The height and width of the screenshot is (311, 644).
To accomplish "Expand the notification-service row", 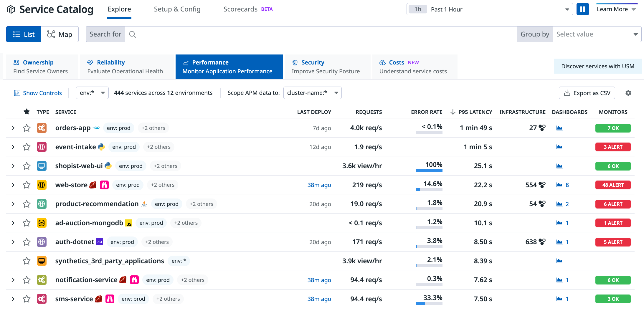I will click(x=13, y=280).
